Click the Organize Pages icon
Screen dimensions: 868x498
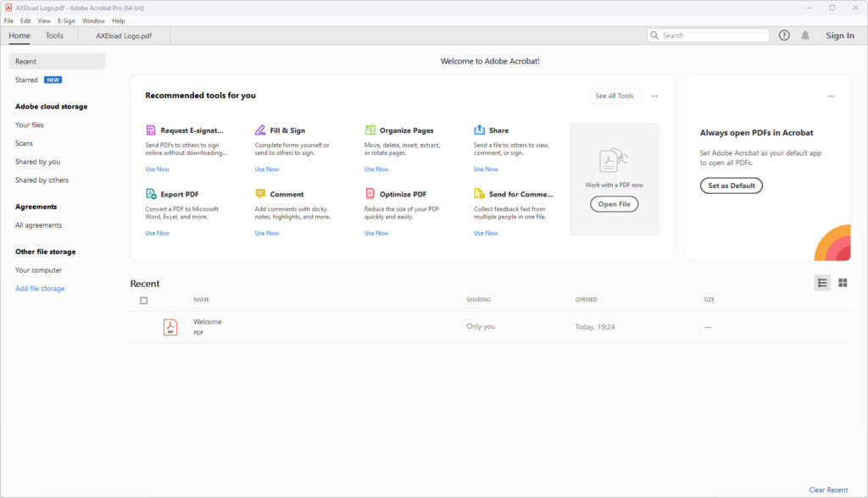tap(370, 130)
